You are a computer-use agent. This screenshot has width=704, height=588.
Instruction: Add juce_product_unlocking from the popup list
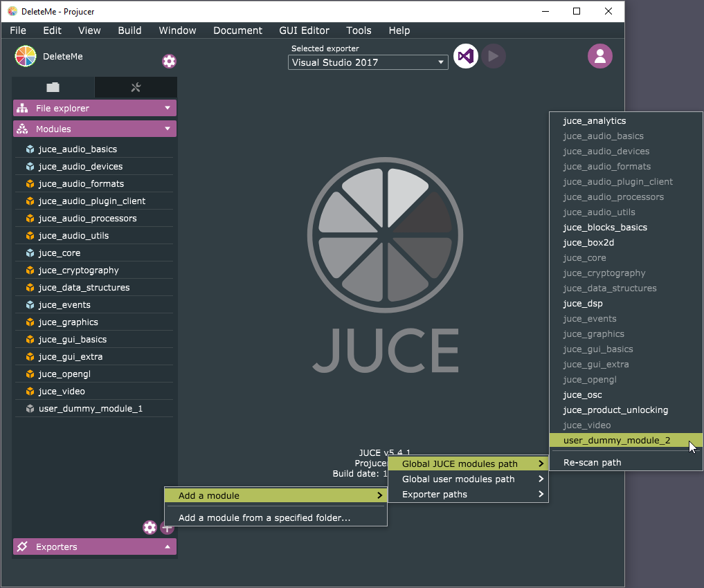626,410
